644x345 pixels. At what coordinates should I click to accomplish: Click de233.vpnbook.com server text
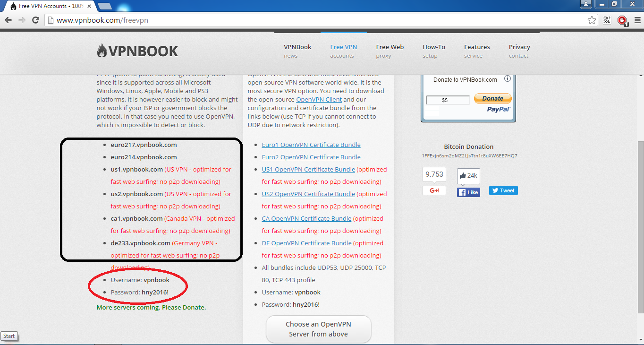[141, 243]
